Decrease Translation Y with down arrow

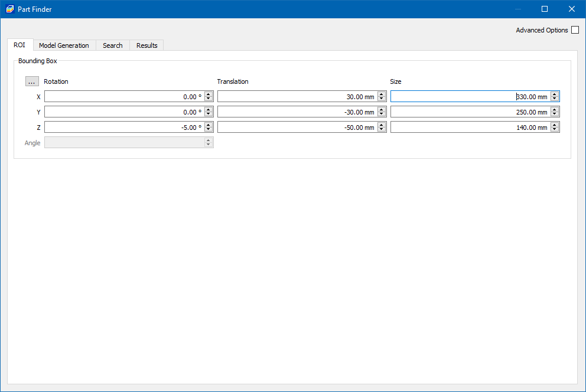point(382,115)
